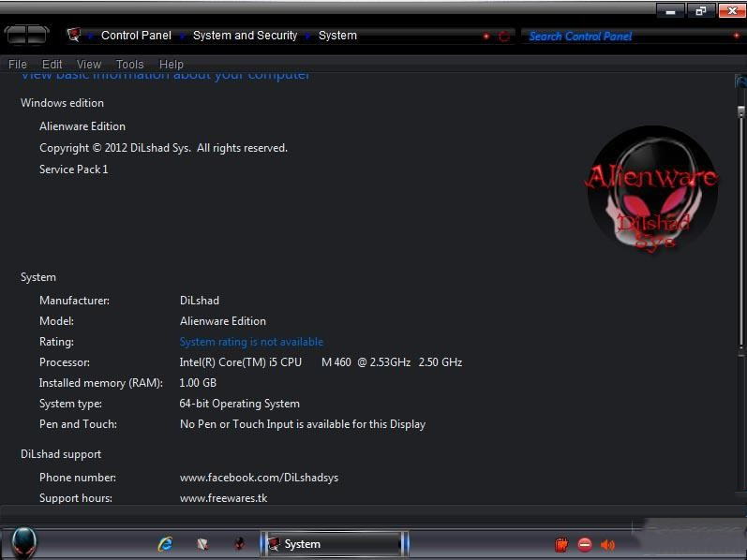Expand arrow after Control Panel breadcrumb
The width and height of the screenshot is (747, 560).
pos(182,37)
